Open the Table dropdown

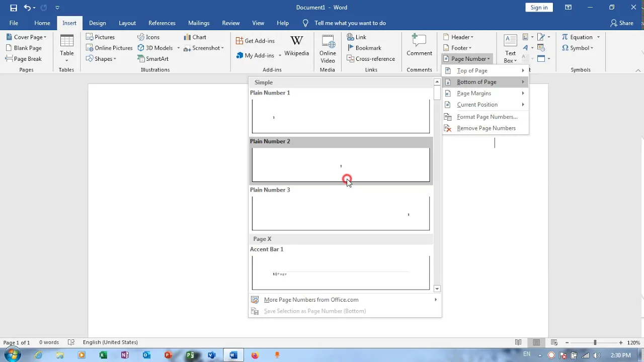click(x=66, y=48)
